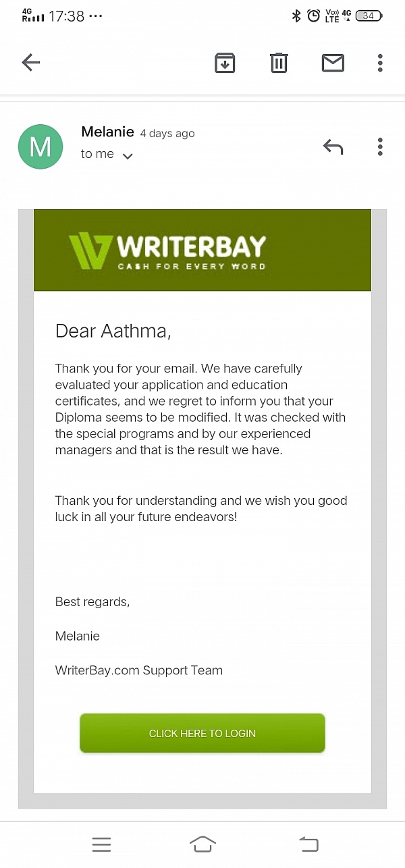The width and height of the screenshot is (405, 868).
Task: Tap the chevron next to 'to me'
Action: pos(127,155)
